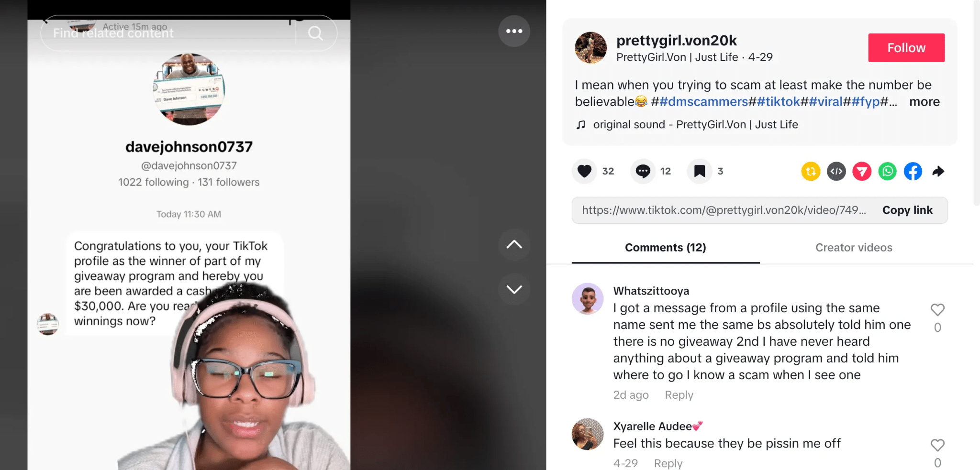Open the embed code icon

pyautogui.click(x=836, y=171)
